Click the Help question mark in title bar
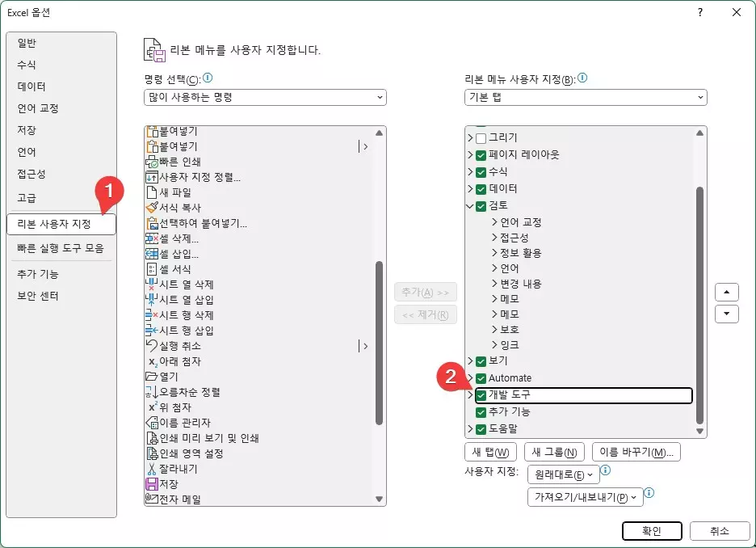Viewport: 756px width, 548px height. click(x=700, y=13)
